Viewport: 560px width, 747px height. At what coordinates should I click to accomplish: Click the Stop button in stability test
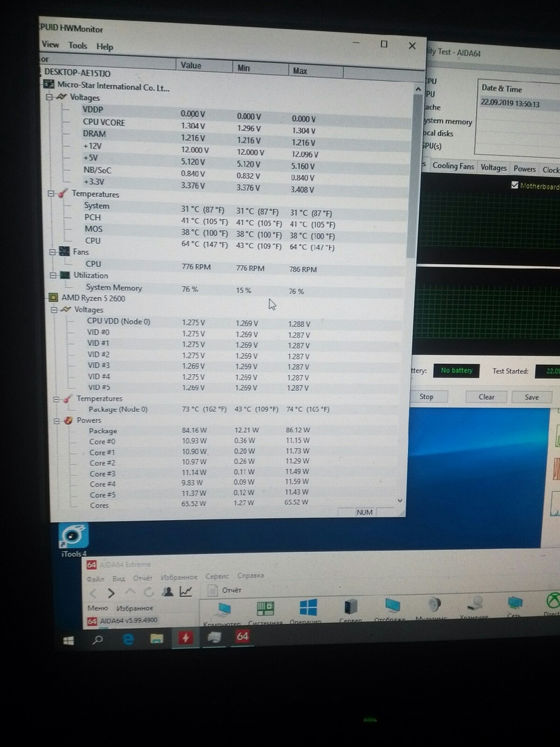click(426, 396)
